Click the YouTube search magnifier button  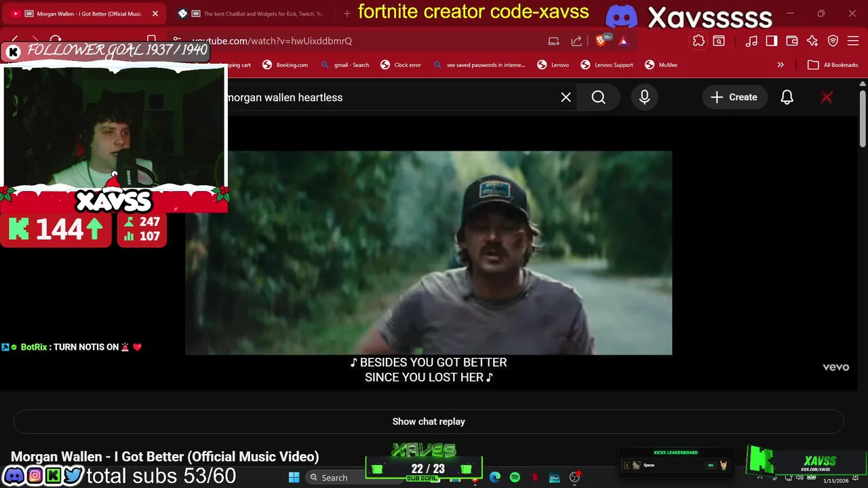click(598, 98)
